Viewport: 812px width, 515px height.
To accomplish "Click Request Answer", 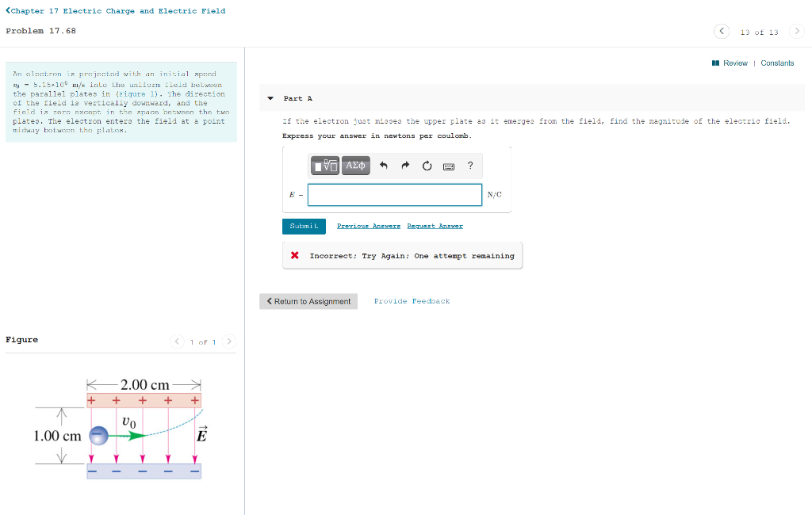I will pyautogui.click(x=435, y=225).
